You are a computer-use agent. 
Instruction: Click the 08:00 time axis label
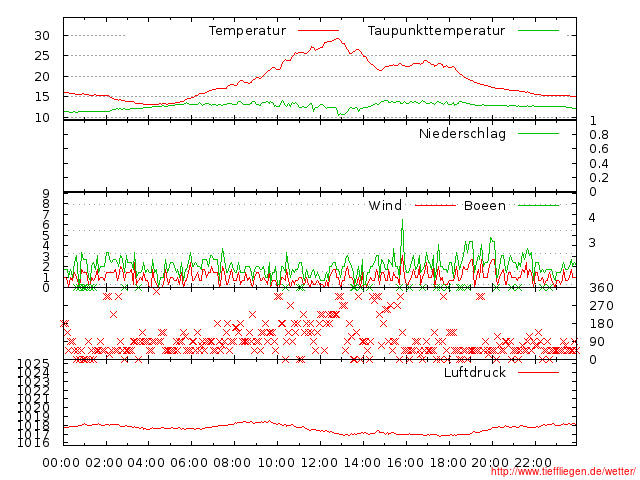pos(232,463)
